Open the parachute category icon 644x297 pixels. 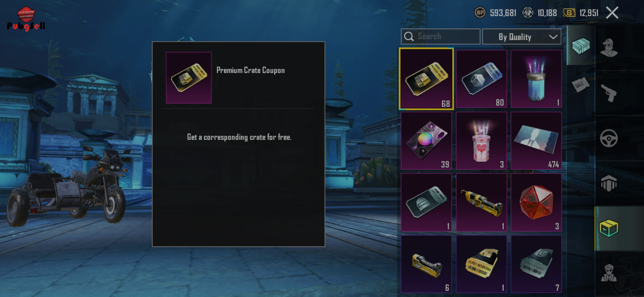609,183
